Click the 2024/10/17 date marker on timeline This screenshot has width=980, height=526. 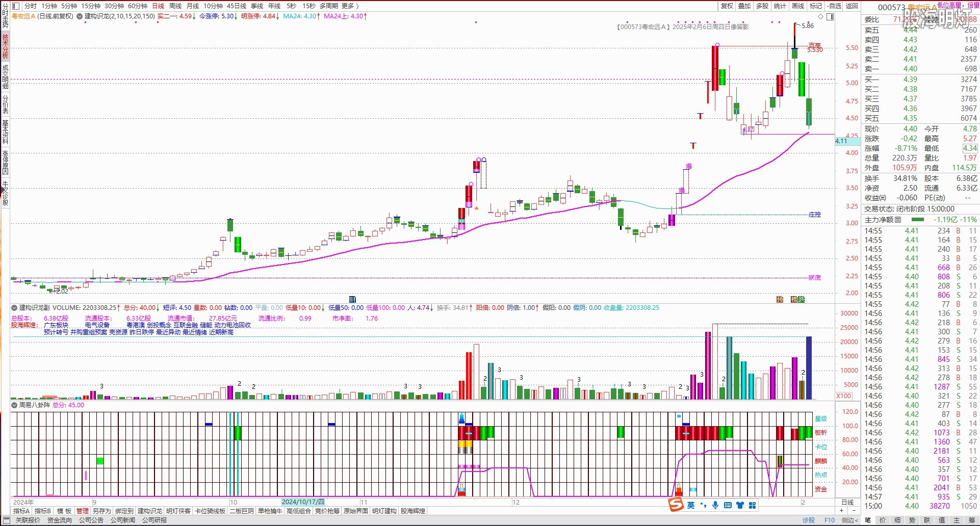pos(303,503)
